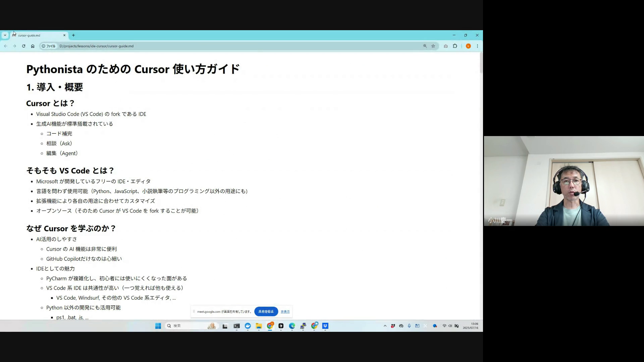Click the browser home icon

33,46
